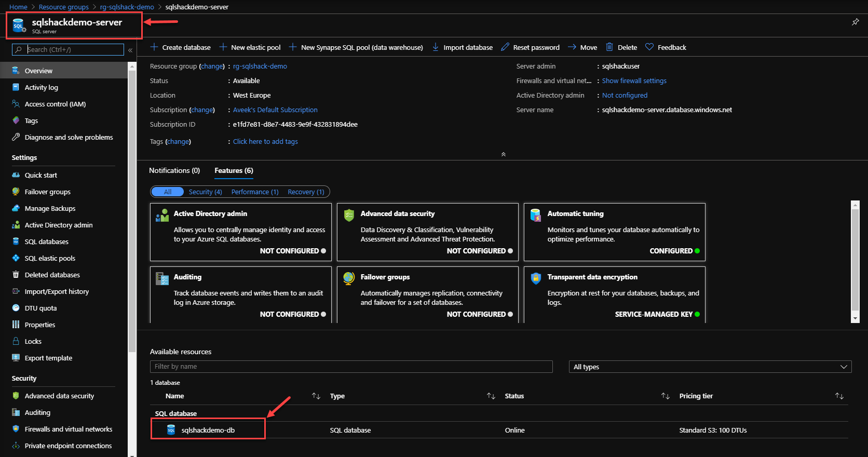Open Failover groups in the sidebar
The width and height of the screenshot is (868, 457).
[x=47, y=192]
